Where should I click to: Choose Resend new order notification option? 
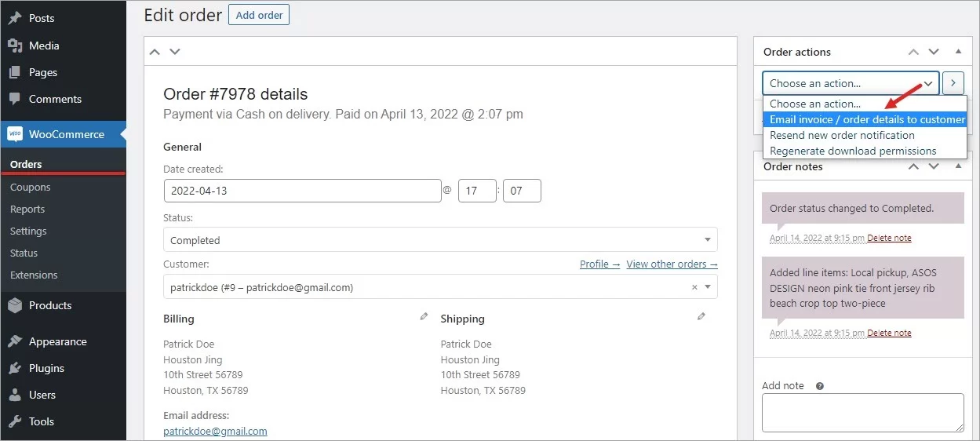click(x=842, y=135)
